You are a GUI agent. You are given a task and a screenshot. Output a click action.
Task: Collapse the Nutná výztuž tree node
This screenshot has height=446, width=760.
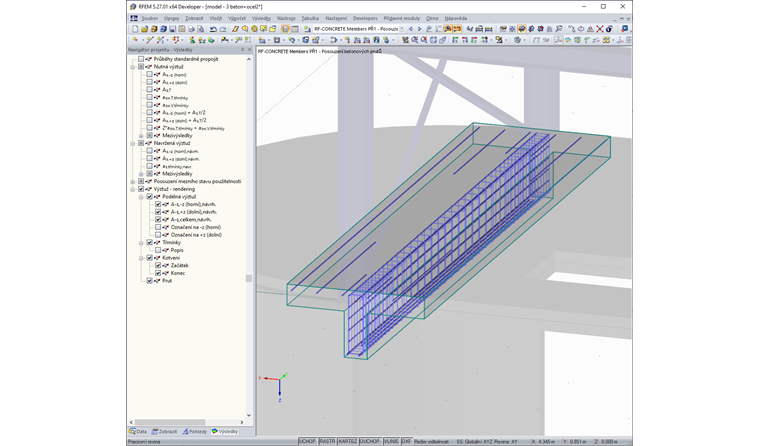[x=133, y=67]
